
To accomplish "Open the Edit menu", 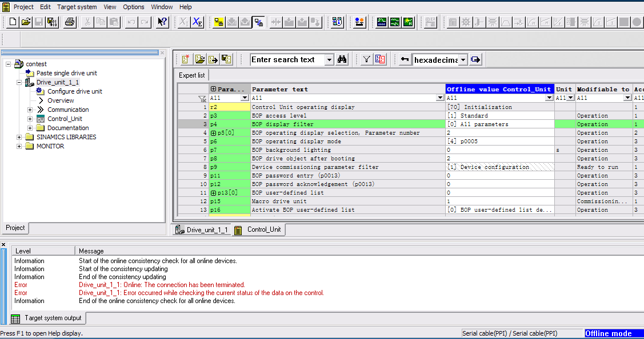I will click(x=45, y=7).
